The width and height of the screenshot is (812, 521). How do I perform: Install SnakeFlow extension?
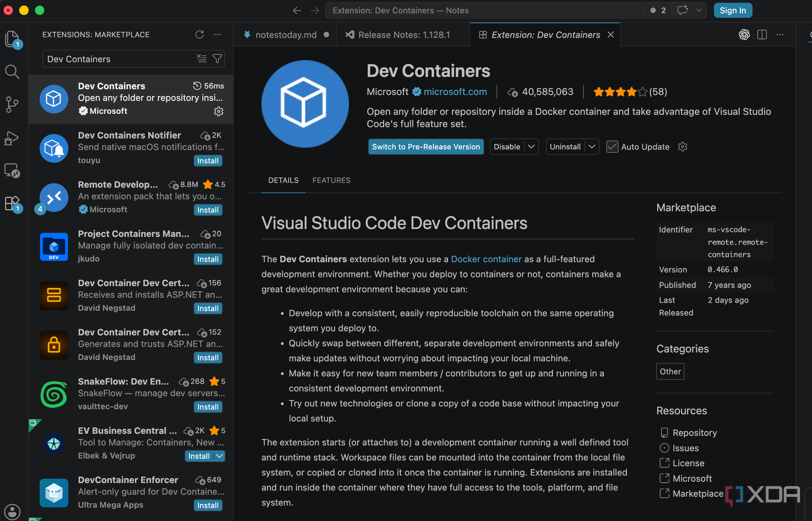[x=208, y=407]
